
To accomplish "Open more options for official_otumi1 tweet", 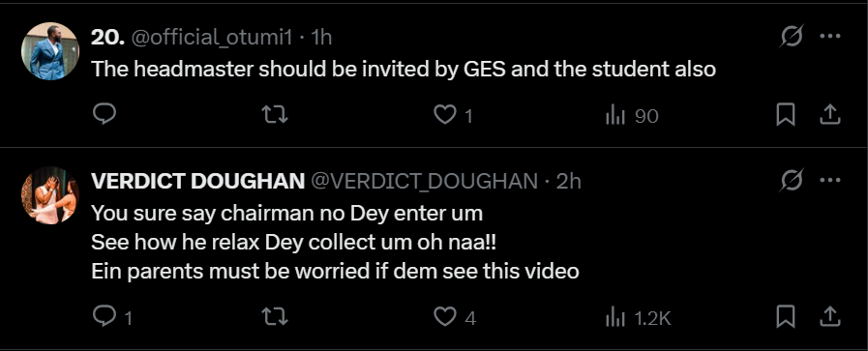I will (830, 37).
